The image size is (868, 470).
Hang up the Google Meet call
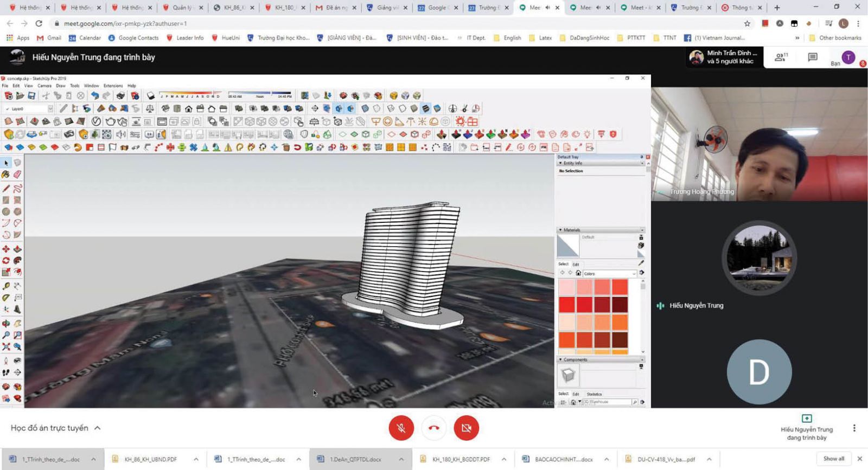[x=433, y=428]
